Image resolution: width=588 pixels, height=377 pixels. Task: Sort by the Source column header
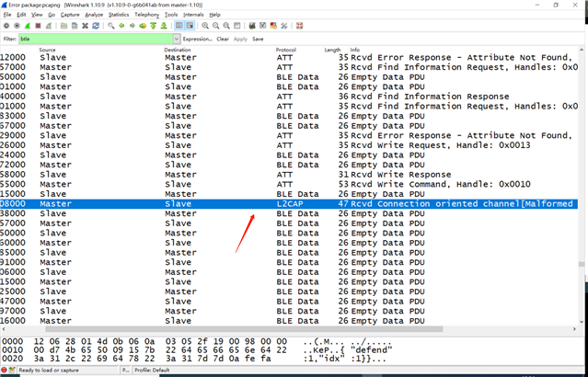pyautogui.click(x=47, y=50)
